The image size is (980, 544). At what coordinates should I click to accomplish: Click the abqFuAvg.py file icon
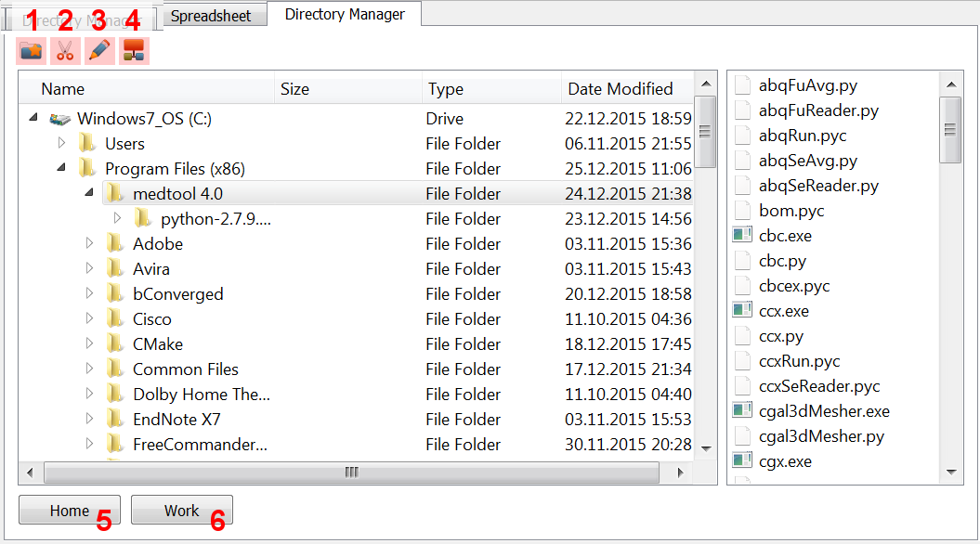742,84
